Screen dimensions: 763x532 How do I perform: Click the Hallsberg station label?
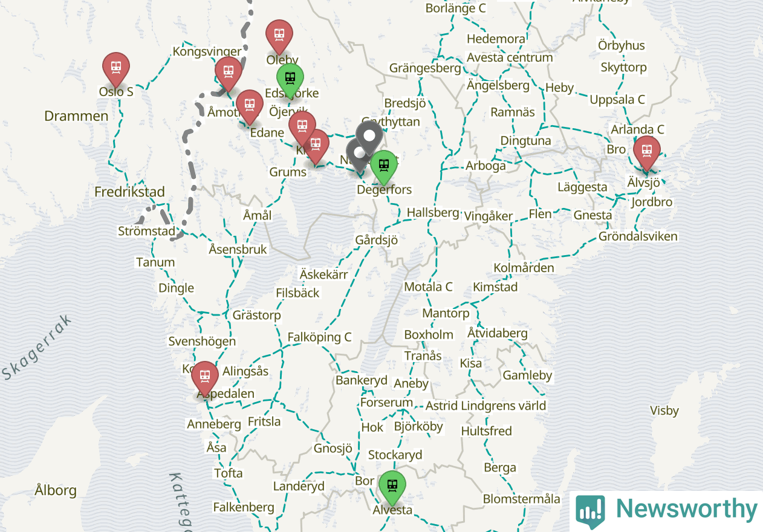coord(433,213)
